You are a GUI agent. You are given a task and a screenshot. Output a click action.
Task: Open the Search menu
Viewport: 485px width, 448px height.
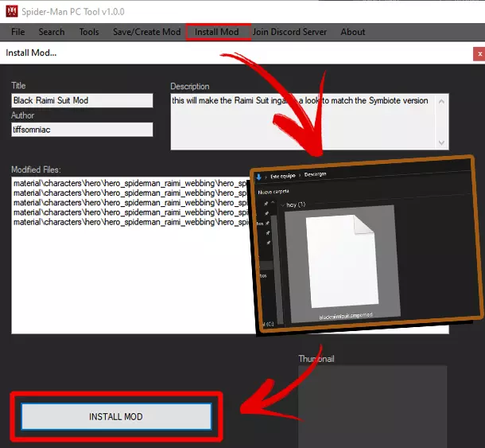(52, 32)
